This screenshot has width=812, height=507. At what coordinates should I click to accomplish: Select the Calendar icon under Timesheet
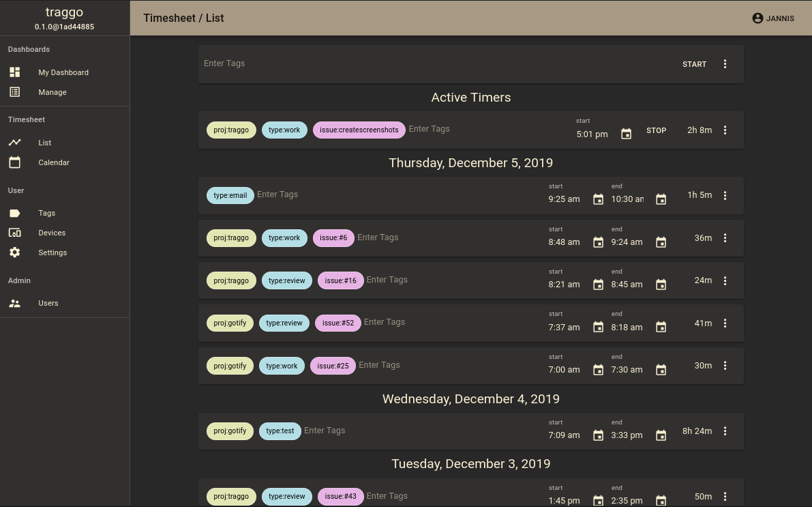15,162
